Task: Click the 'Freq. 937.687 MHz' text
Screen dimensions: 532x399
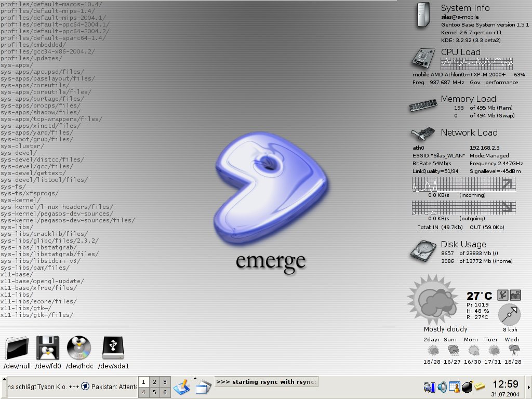Action: click(x=438, y=83)
